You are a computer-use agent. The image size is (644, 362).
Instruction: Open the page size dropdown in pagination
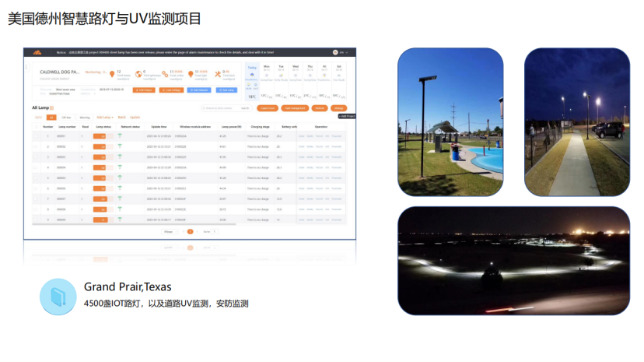point(170,232)
